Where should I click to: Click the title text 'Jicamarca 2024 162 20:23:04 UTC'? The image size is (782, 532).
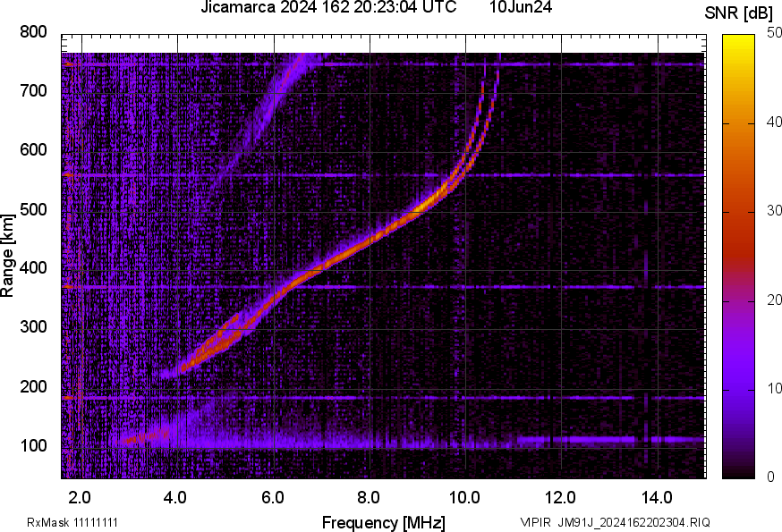328,7
